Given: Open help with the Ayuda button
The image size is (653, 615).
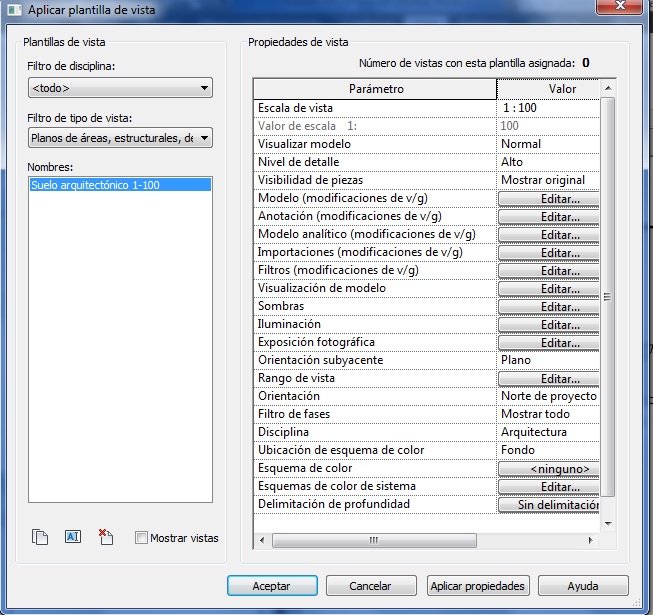Looking at the screenshot, I should [582, 586].
